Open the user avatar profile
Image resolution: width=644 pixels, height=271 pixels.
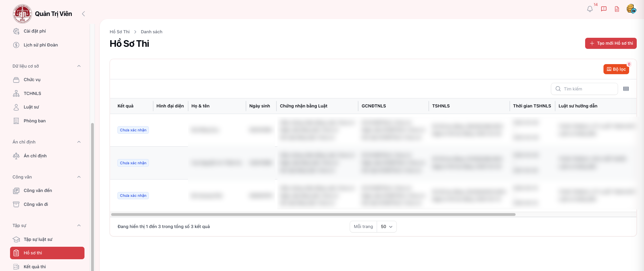pyautogui.click(x=631, y=9)
